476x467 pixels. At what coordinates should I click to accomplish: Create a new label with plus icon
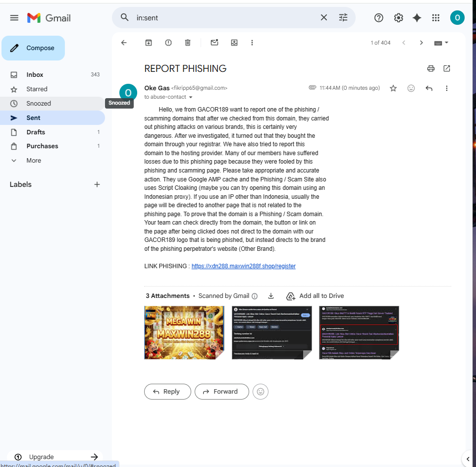click(97, 184)
